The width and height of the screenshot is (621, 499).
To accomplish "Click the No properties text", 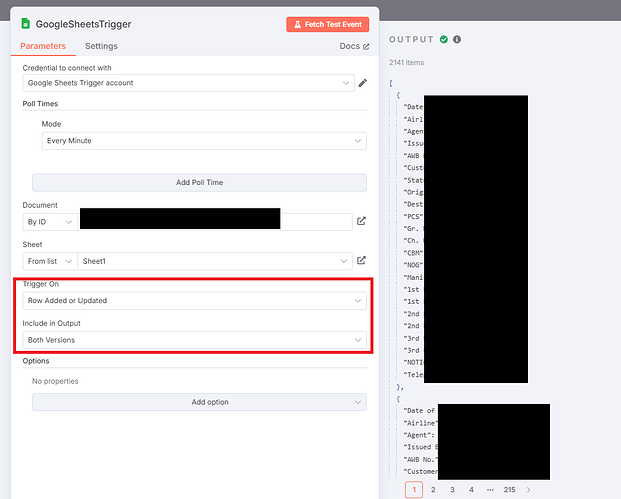I will (55, 381).
